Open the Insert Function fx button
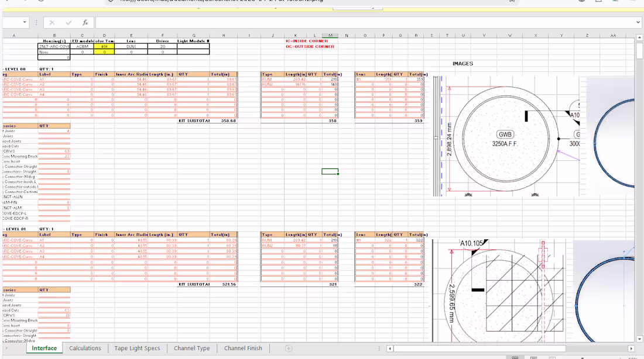 pos(85,23)
